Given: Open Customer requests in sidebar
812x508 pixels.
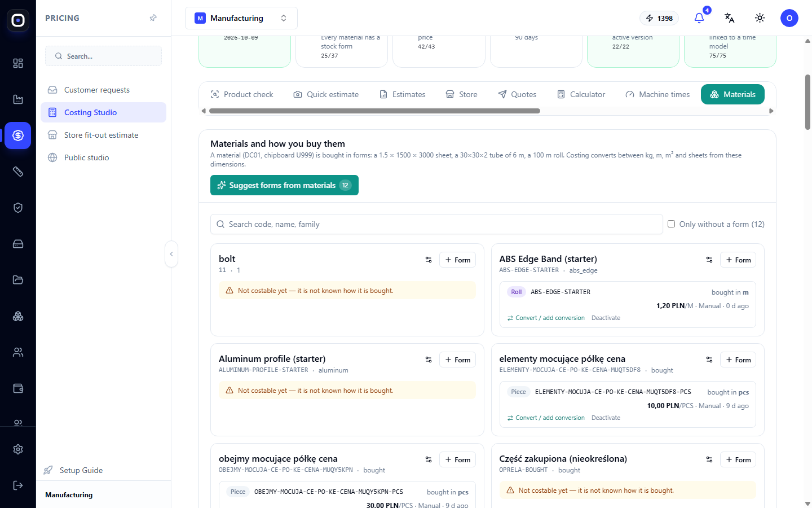Looking at the screenshot, I should (x=103, y=90).
